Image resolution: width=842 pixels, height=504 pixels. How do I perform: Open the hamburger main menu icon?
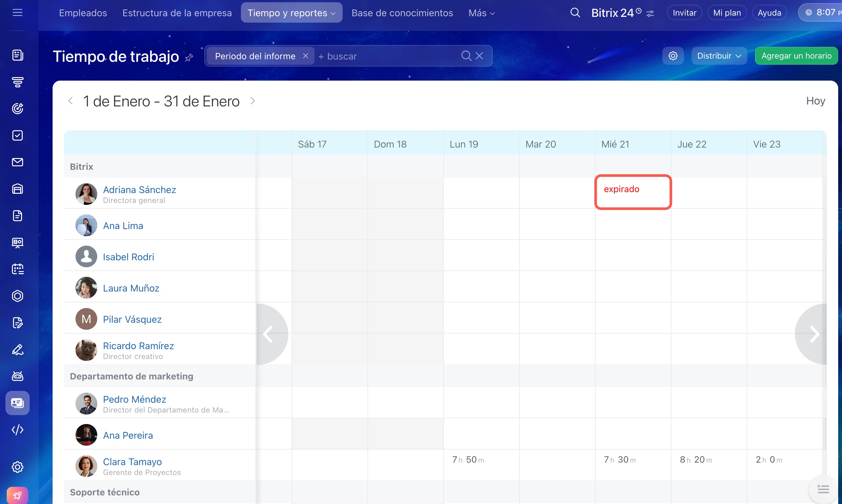point(17,13)
